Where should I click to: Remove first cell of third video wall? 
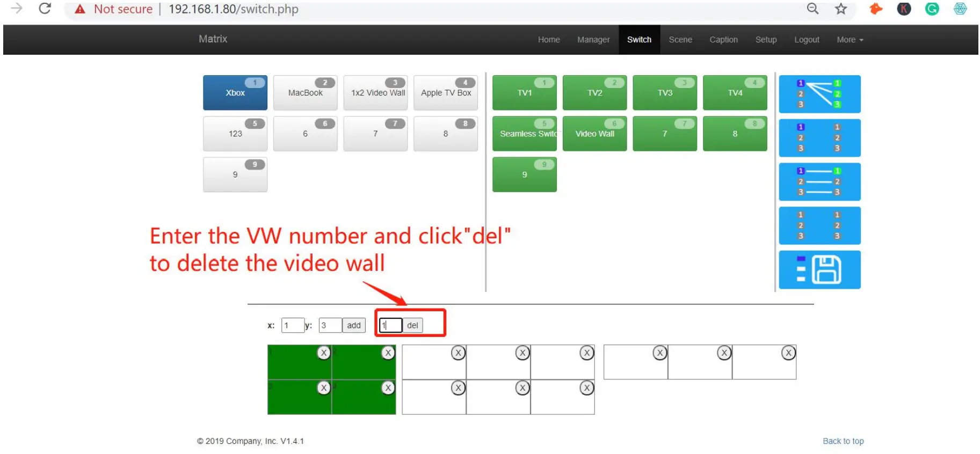pos(660,353)
